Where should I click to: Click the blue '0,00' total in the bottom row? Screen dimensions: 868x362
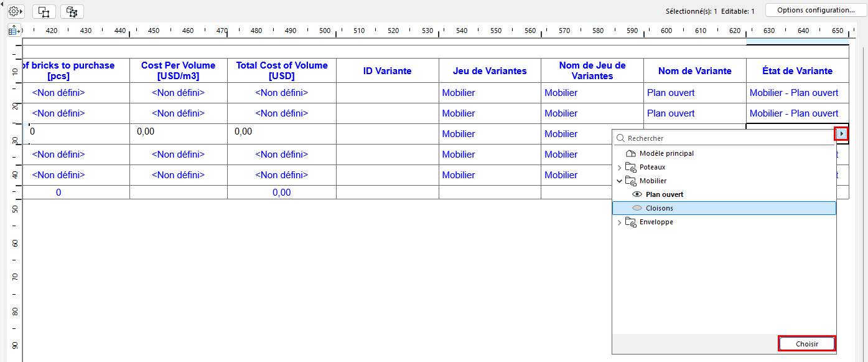pyautogui.click(x=281, y=193)
